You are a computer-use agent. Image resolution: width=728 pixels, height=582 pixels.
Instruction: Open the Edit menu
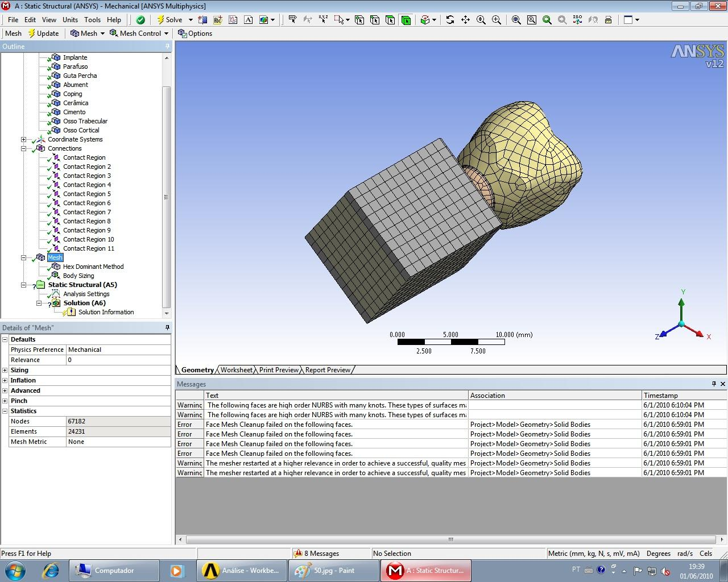pos(30,20)
